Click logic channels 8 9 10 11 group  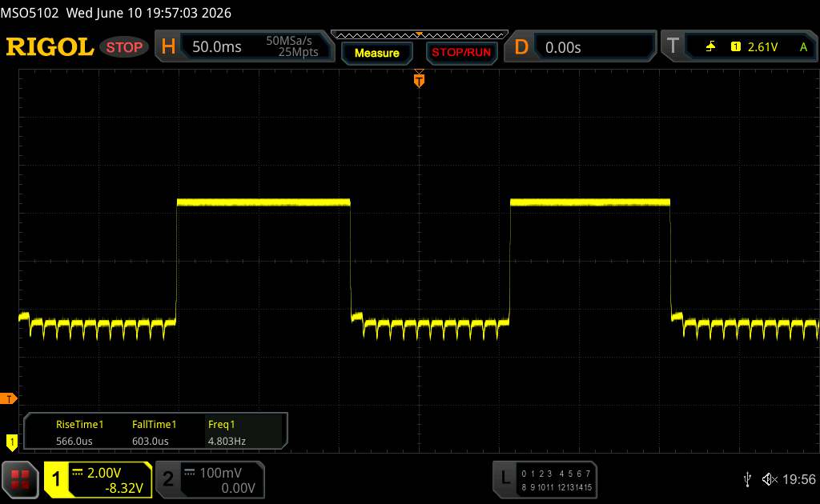(537, 487)
